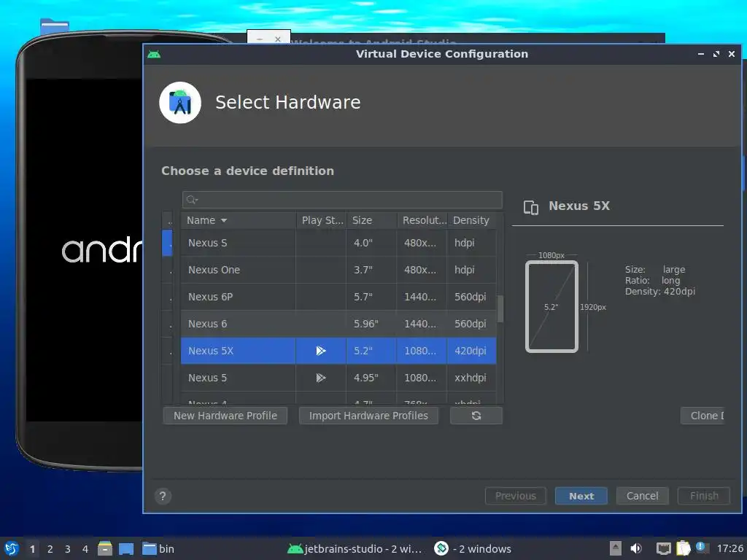Close the small window behind the dialog

[278, 39]
